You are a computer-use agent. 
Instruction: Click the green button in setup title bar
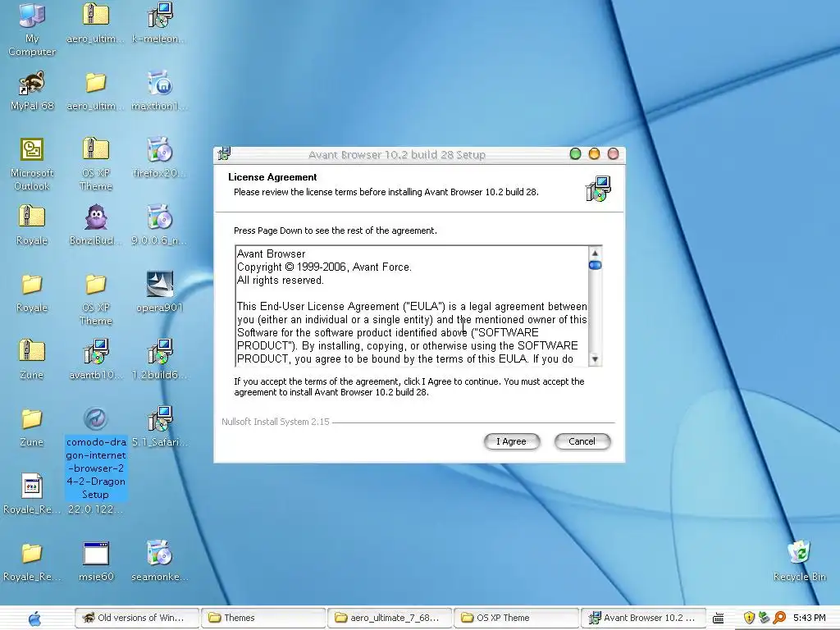point(575,154)
